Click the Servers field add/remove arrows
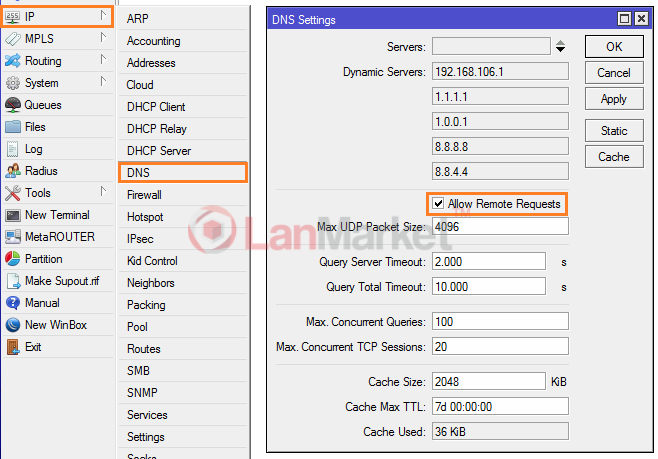 [x=560, y=46]
